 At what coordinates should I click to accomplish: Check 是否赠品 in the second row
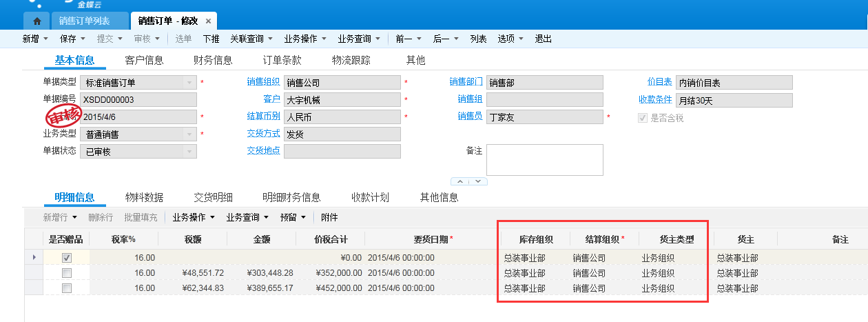click(67, 273)
